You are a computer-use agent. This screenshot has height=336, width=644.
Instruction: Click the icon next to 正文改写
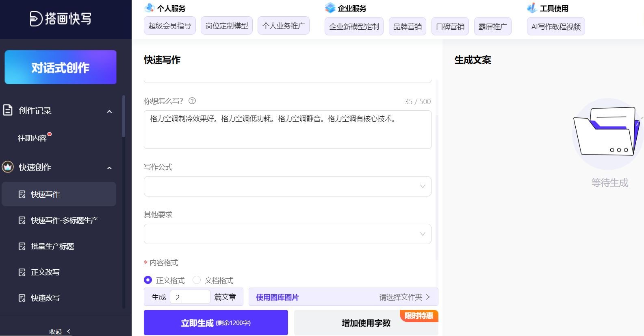22,272
